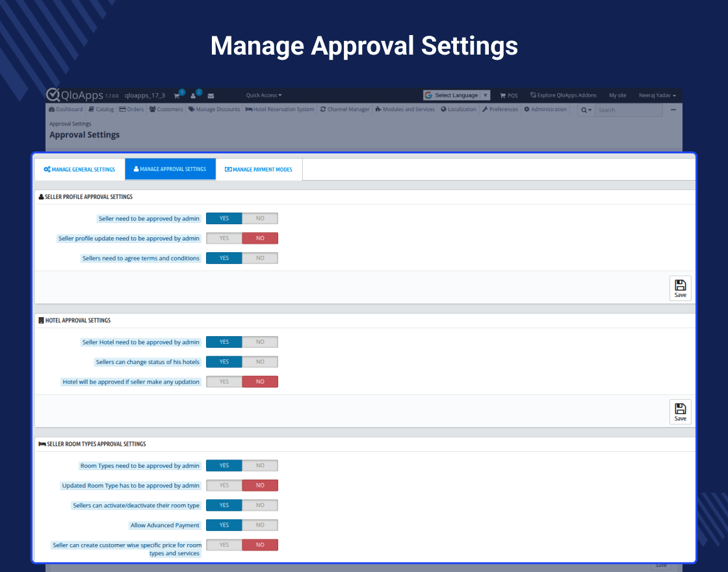This screenshot has width=728, height=572.
Task: Click Save icon in Seller Profile section
Action: point(680,289)
